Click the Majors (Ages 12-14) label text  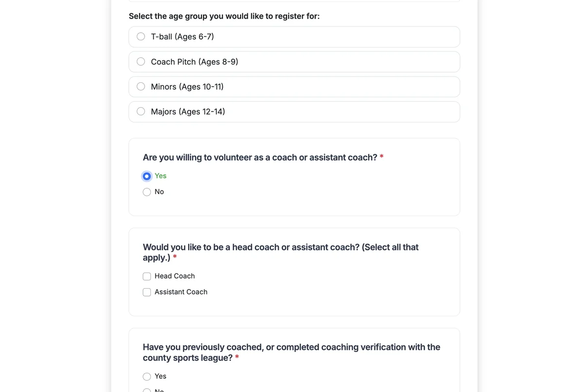(188, 111)
